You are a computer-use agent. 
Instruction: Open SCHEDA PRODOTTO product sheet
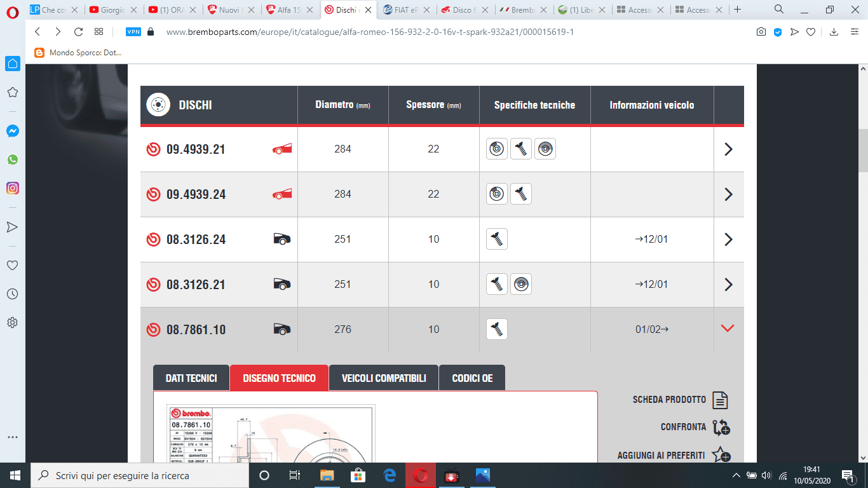point(680,400)
